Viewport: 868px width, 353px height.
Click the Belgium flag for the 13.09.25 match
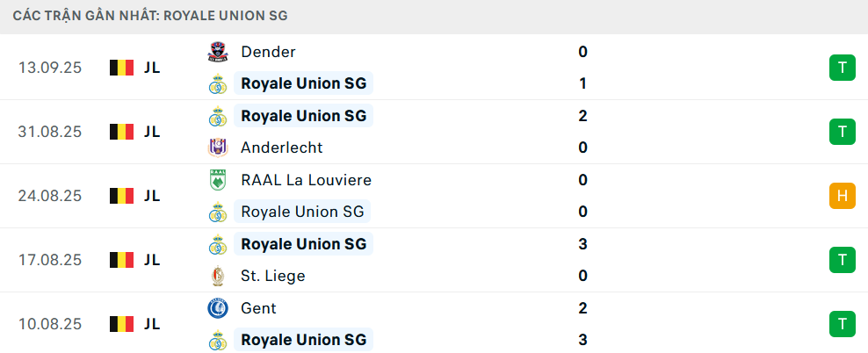point(121,68)
